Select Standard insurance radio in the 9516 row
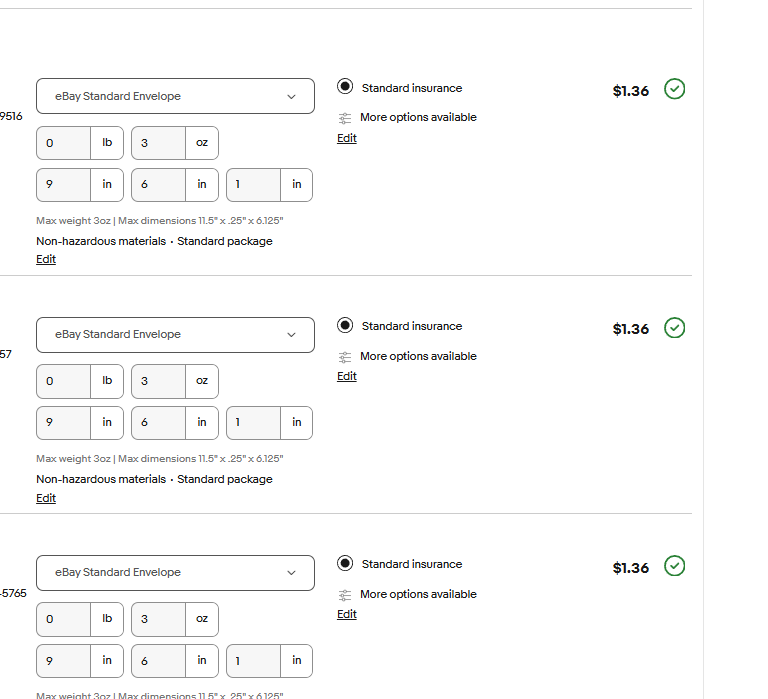The width and height of the screenshot is (768, 699). click(x=345, y=87)
